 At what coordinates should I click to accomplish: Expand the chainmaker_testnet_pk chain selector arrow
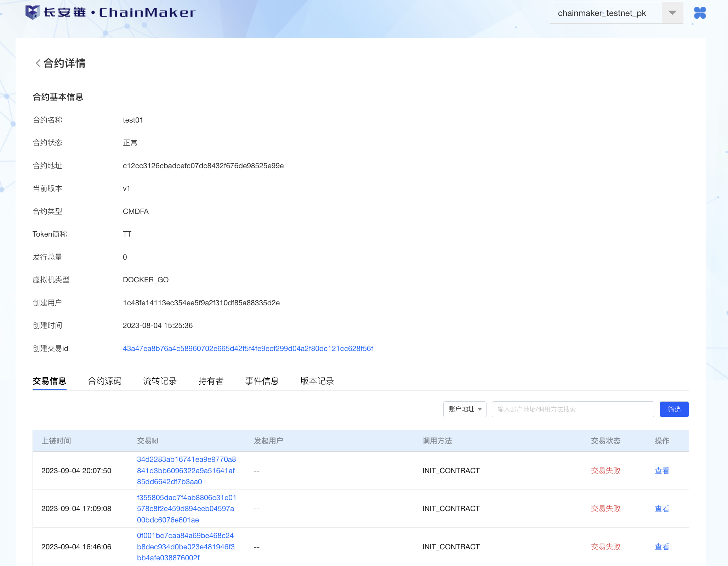[672, 13]
